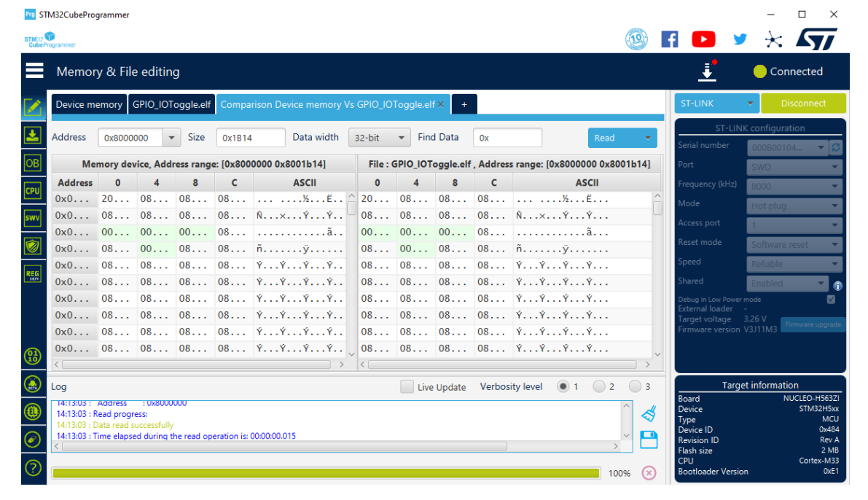Toggle Debug in Low Power mode checkbox
The width and height of the screenshot is (868, 500).
click(831, 299)
